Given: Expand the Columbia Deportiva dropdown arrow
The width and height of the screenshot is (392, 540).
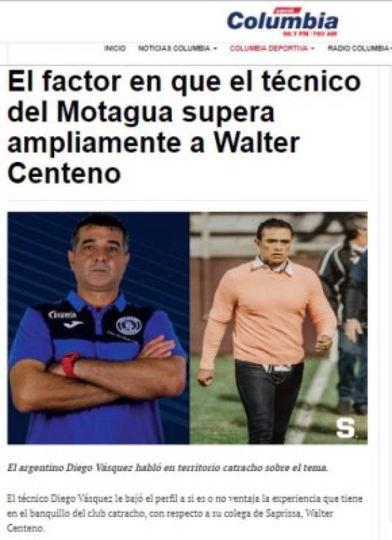Looking at the screenshot, I should click(312, 49).
